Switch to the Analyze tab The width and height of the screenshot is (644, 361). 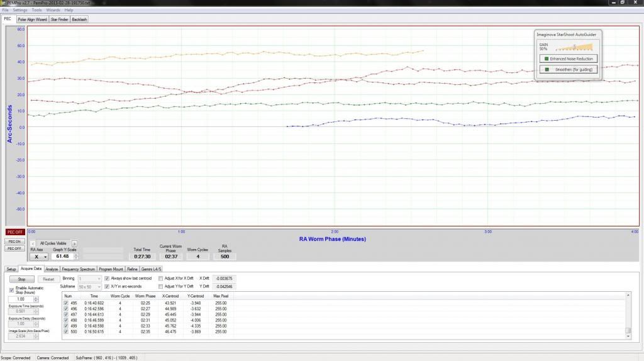[x=52, y=269]
